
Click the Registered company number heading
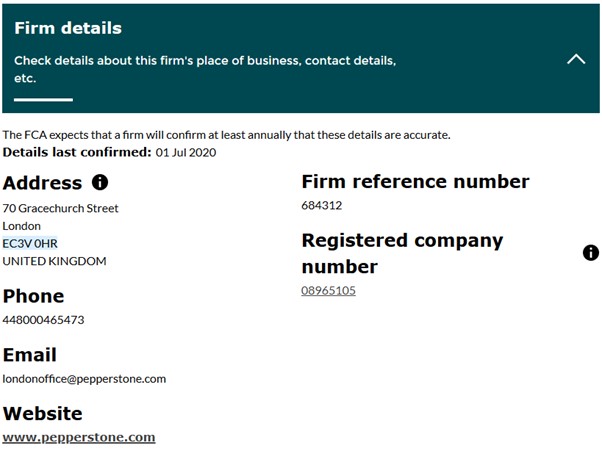(x=402, y=253)
